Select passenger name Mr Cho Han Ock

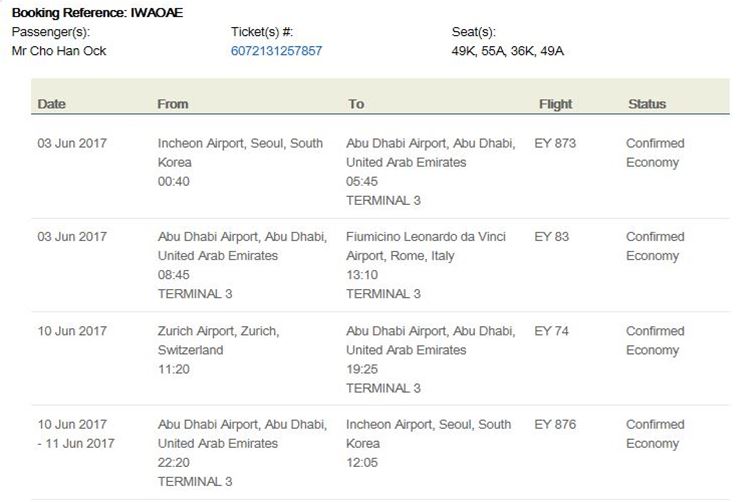[x=59, y=51]
